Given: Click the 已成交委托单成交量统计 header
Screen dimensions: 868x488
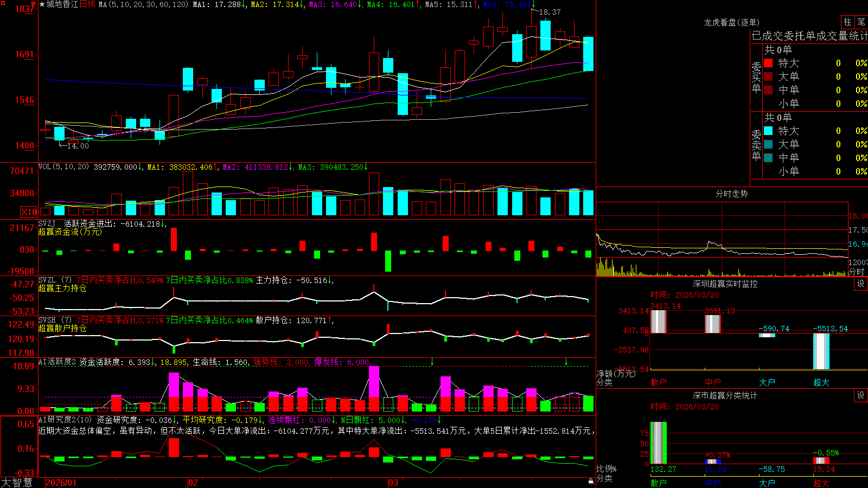Looking at the screenshot, I should [809, 36].
